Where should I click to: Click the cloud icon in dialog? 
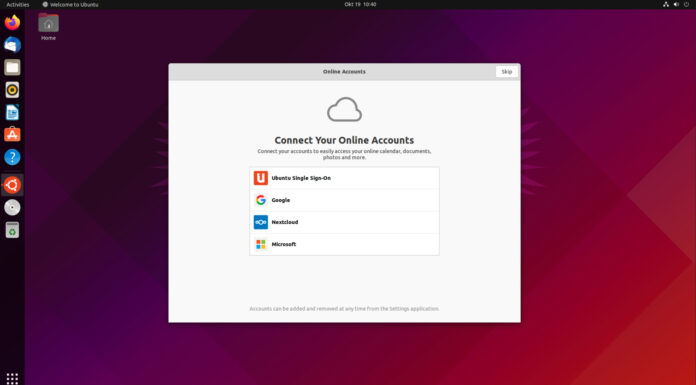coord(344,109)
